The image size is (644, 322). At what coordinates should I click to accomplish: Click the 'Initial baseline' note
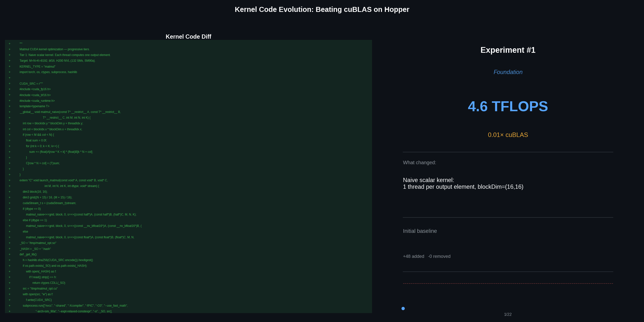(x=420, y=231)
